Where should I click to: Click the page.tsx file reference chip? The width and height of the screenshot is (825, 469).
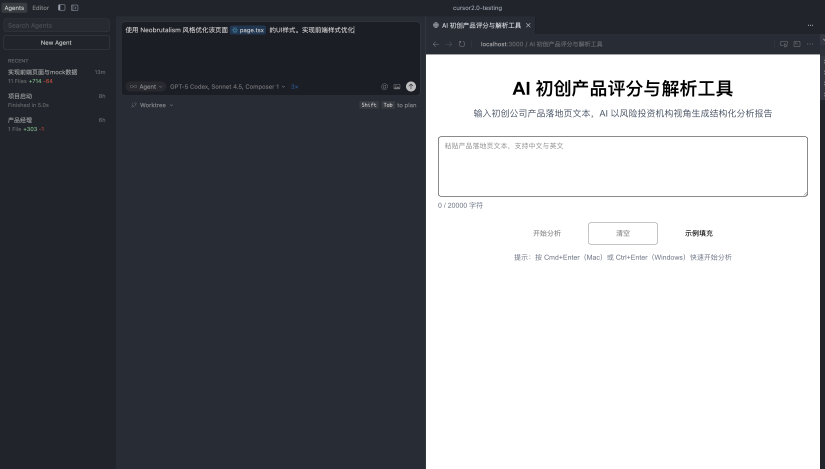[x=249, y=31]
